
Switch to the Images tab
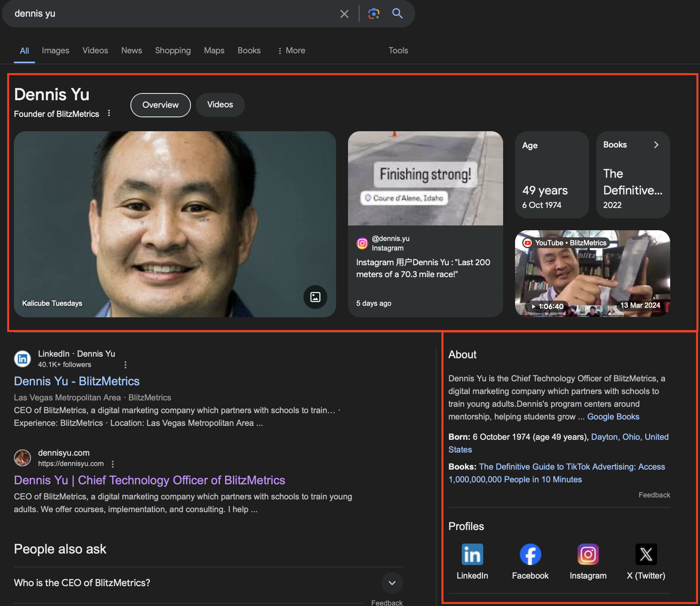click(x=55, y=50)
